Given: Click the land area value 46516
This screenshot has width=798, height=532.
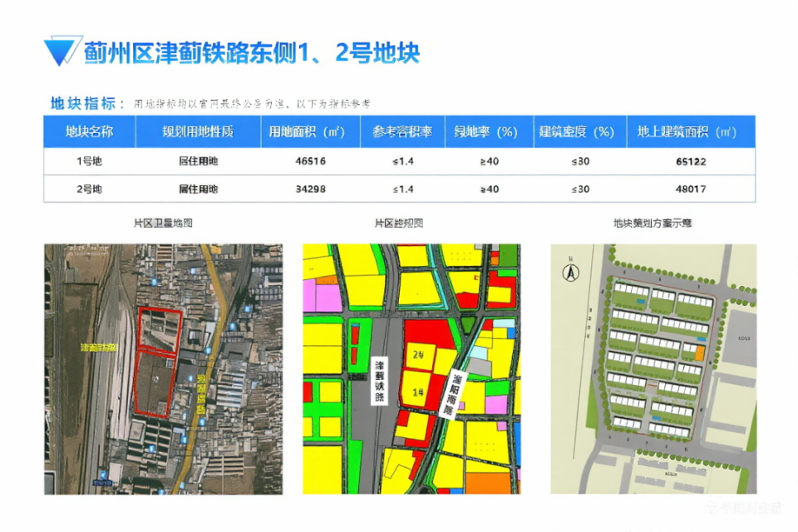Looking at the screenshot, I should pyautogui.click(x=310, y=161).
